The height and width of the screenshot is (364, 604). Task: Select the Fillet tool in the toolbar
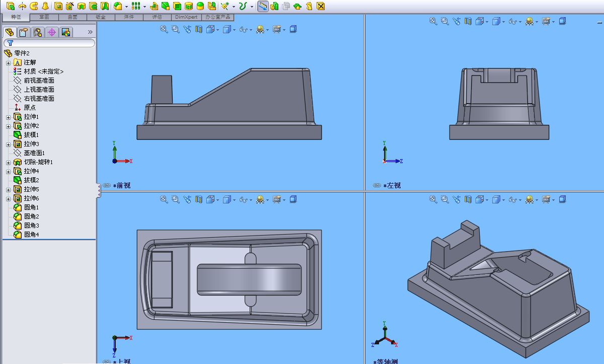(x=118, y=6)
